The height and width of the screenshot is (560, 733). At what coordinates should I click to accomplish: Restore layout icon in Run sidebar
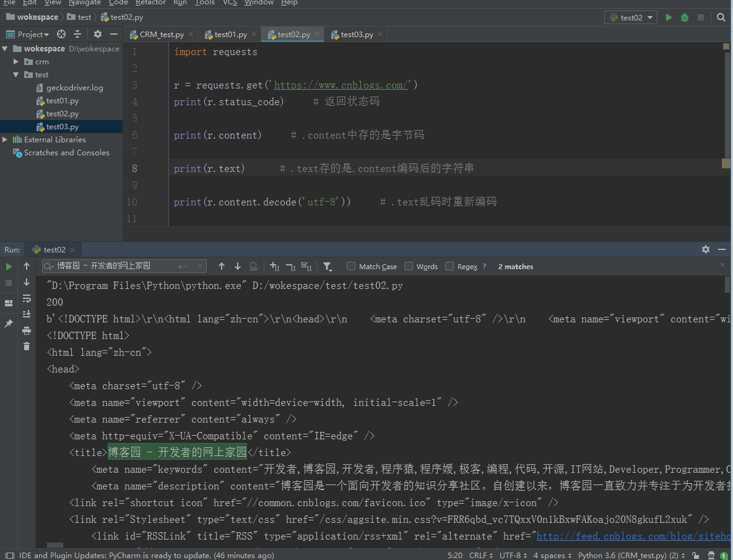(9, 303)
